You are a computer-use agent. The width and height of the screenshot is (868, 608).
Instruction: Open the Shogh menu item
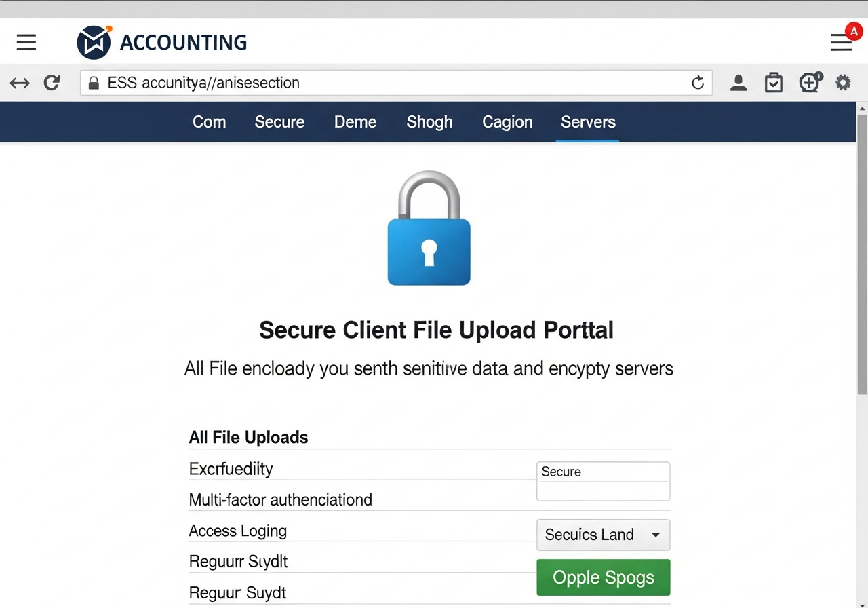(x=429, y=122)
